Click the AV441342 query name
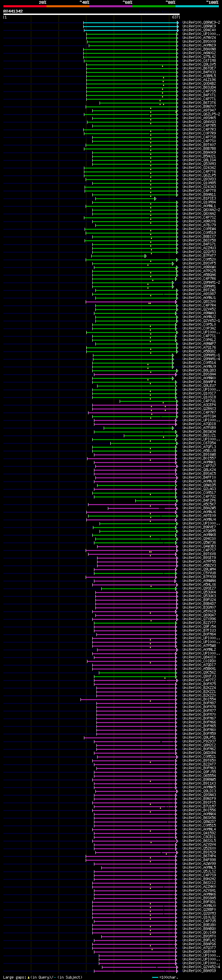The image size is (222, 980). (13, 11)
